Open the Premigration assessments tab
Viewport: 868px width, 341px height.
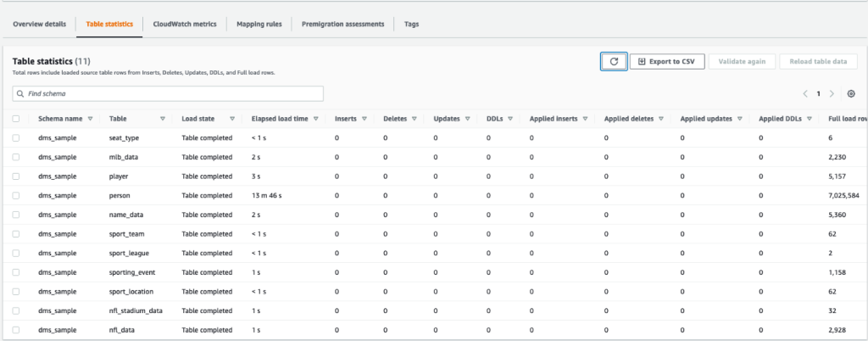(x=342, y=25)
